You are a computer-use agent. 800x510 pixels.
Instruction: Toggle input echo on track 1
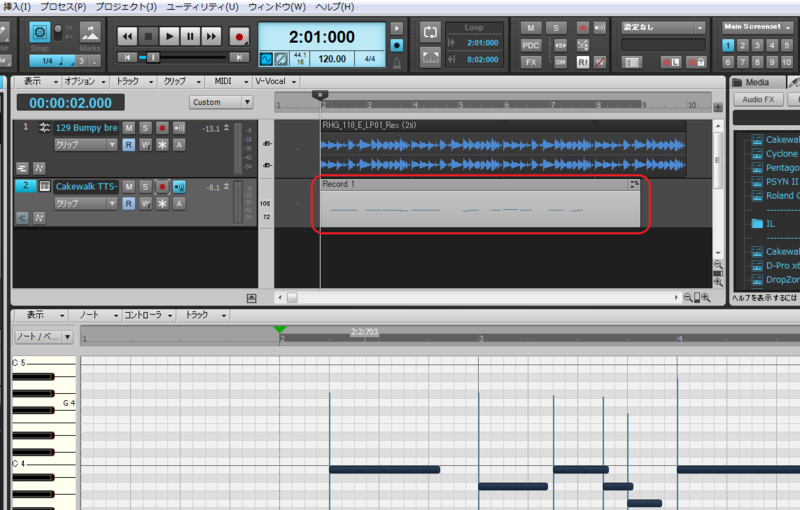(179, 128)
